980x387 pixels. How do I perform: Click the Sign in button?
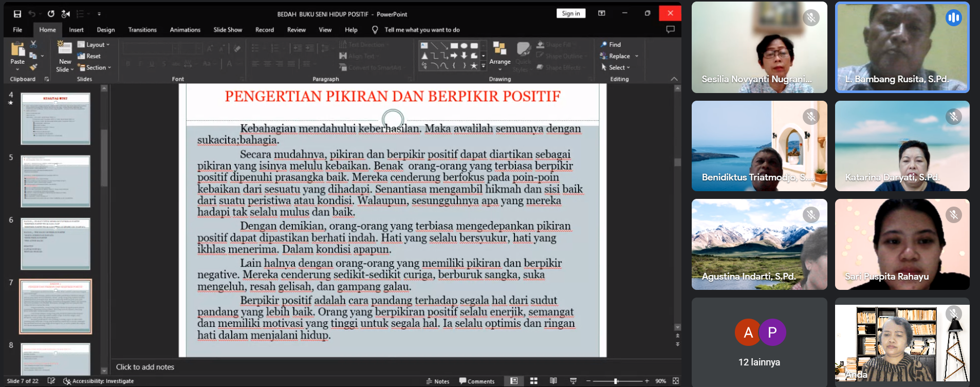pyautogui.click(x=571, y=13)
